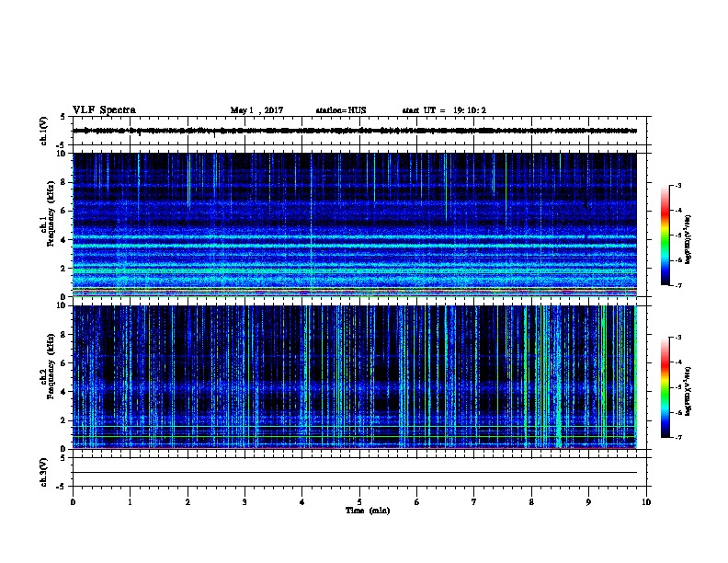
Task: Click the 'Time (min)' axis label
Action: pyautogui.click(x=368, y=511)
